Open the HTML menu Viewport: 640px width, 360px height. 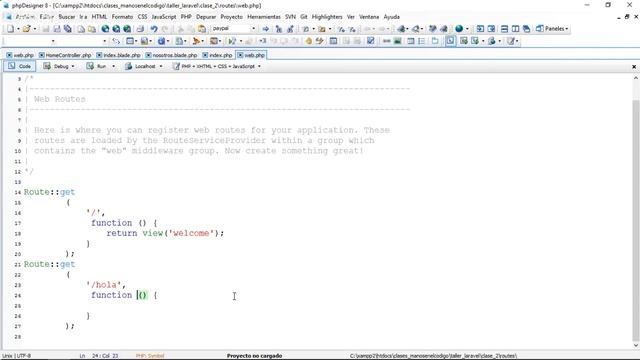click(99, 17)
